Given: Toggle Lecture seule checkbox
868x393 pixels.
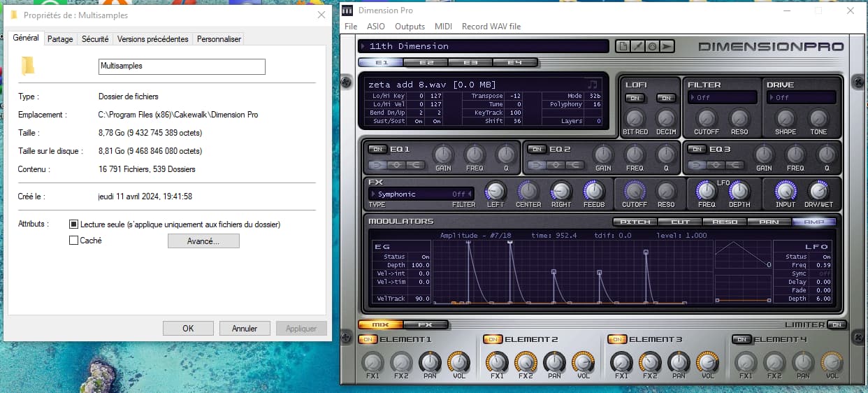Looking at the screenshot, I should click(x=73, y=224).
